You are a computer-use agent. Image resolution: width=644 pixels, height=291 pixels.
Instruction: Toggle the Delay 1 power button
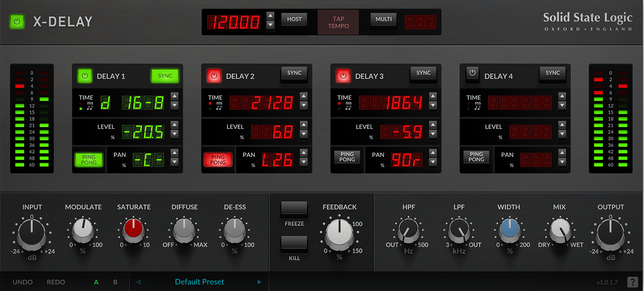click(85, 76)
